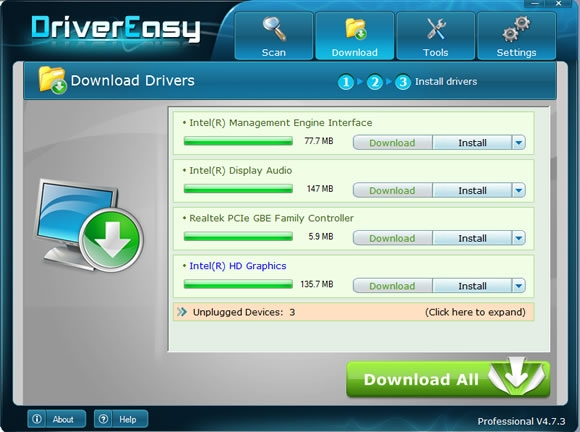Click the 5.9 MB size value
Screen dimensions: 580x432
point(321,236)
